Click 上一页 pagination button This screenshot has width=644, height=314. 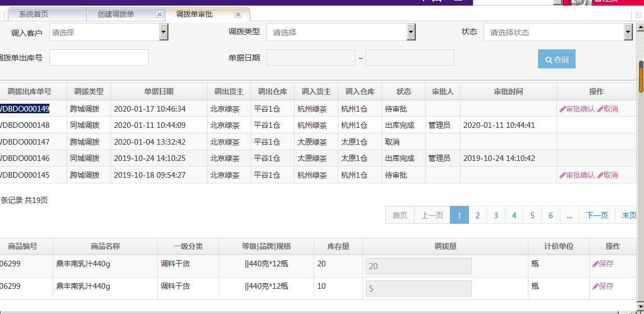(432, 215)
